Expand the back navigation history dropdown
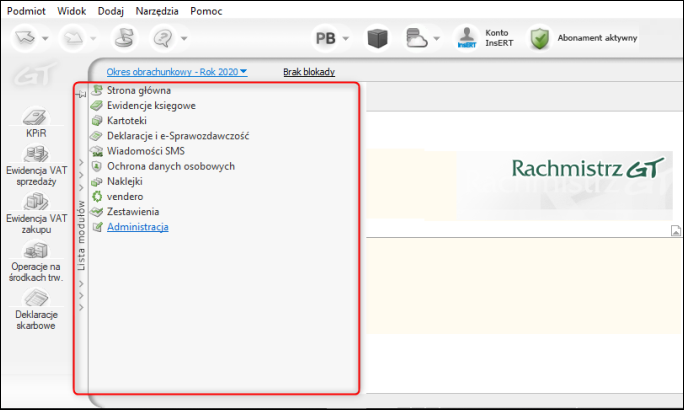684x410 pixels. point(45,38)
